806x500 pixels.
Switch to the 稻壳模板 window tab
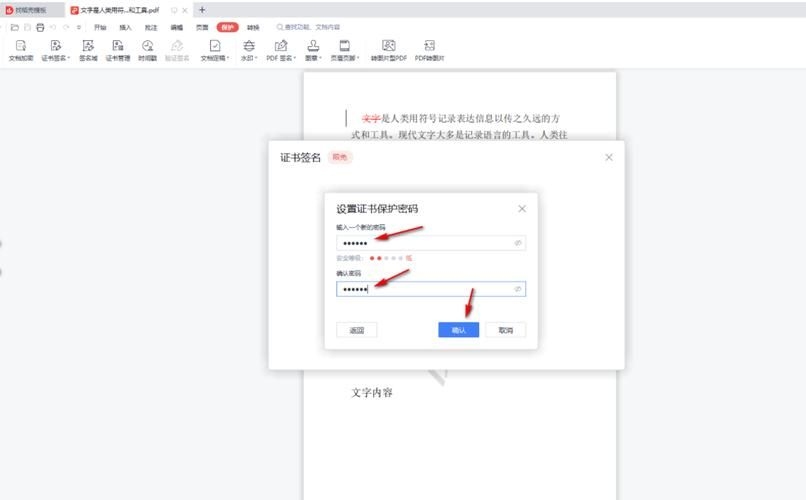coord(31,10)
